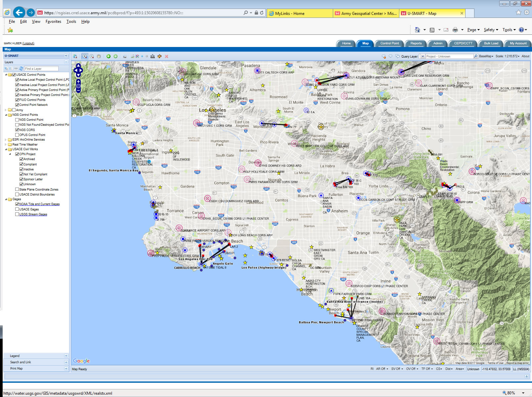
Task: Expand the Legend panel
Action: coord(66,356)
